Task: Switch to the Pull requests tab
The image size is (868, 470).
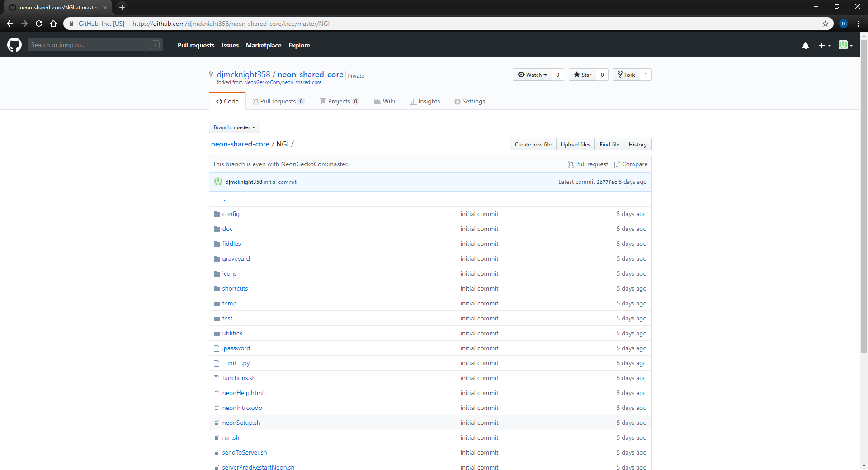Action: [x=279, y=101]
